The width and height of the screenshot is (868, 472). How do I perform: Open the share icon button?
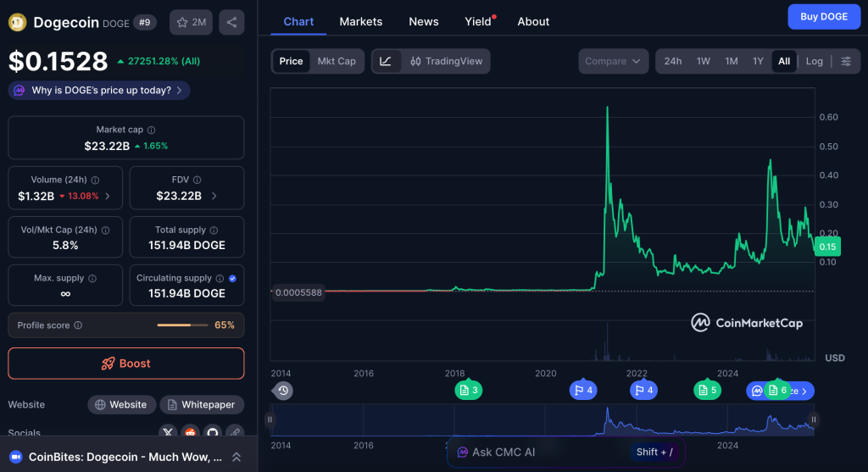click(x=231, y=22)
